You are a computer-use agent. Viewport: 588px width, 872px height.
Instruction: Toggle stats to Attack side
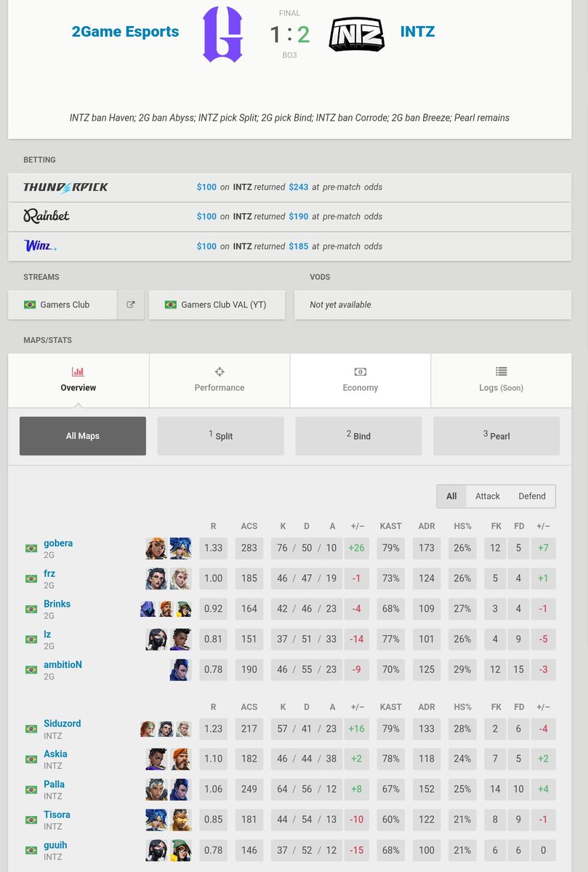pyautogui.click(x=488, y=496)
